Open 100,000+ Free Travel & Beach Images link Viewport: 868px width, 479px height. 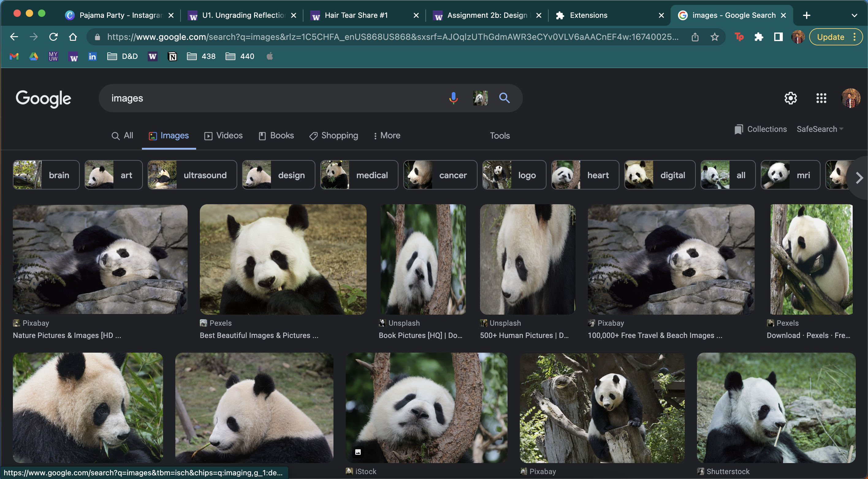point(655,335)
